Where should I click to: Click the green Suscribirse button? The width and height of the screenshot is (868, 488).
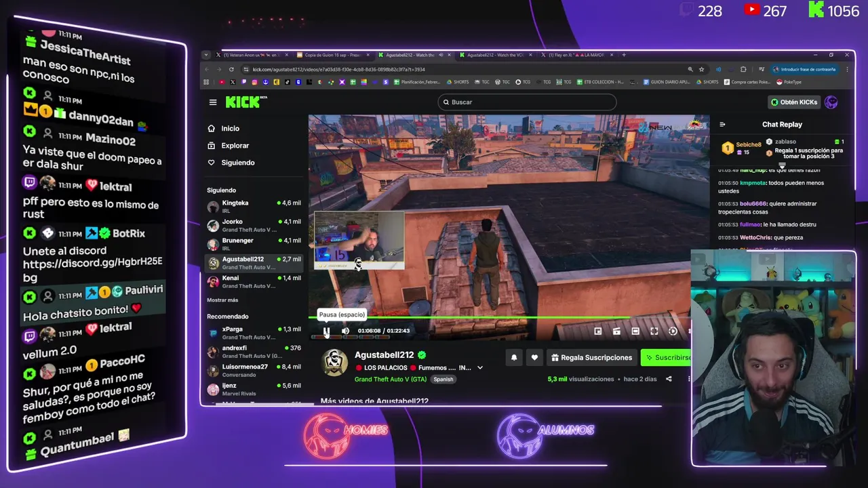666,357
